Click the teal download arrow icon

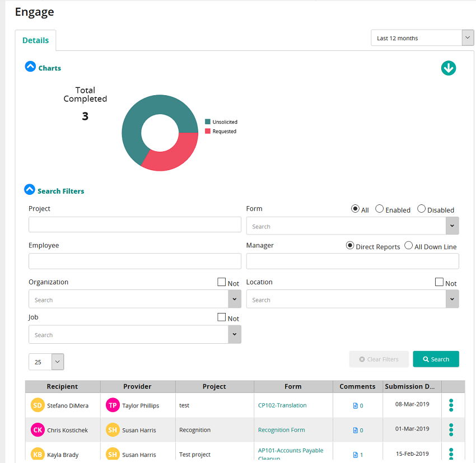[449, 68]
